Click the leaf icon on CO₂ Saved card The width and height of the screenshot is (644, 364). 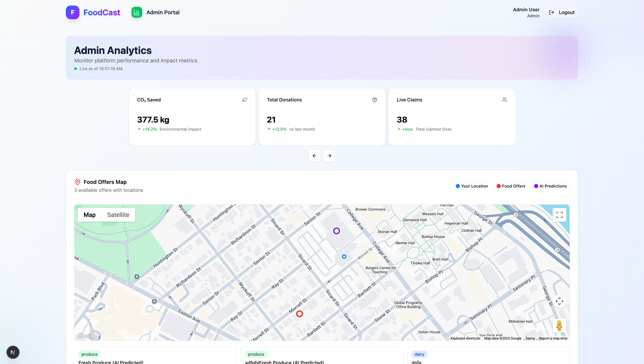coord(244,100)
